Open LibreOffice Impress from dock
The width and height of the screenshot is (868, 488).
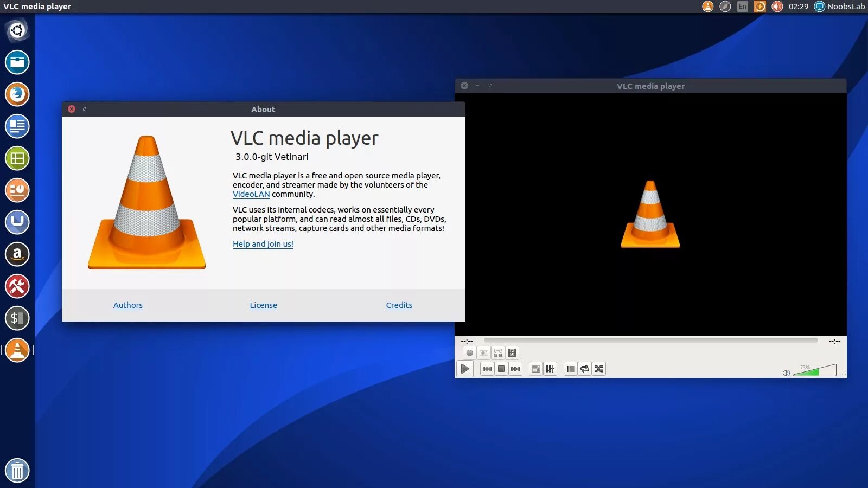(x=17, y=190)
